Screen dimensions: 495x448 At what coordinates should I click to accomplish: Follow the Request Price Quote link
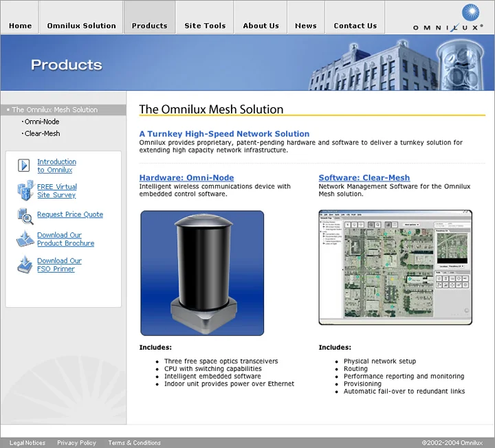[x=70, y=214]
